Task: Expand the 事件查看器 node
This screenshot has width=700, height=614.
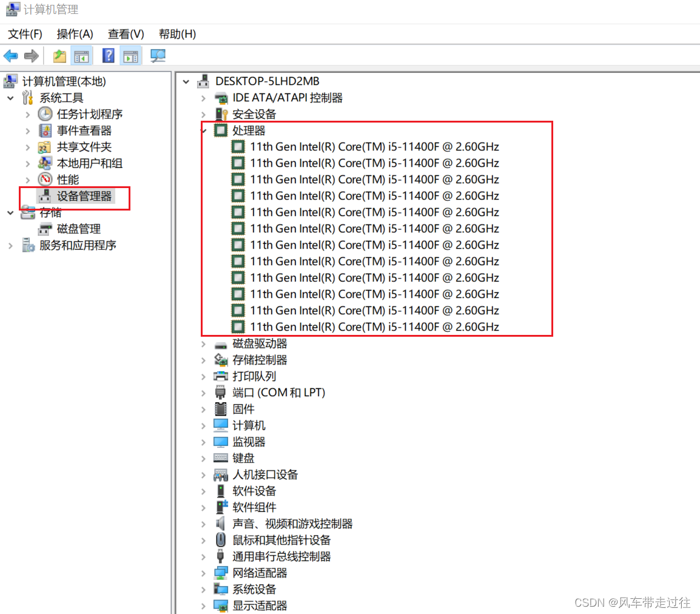Action: click(x=28, y=131)
